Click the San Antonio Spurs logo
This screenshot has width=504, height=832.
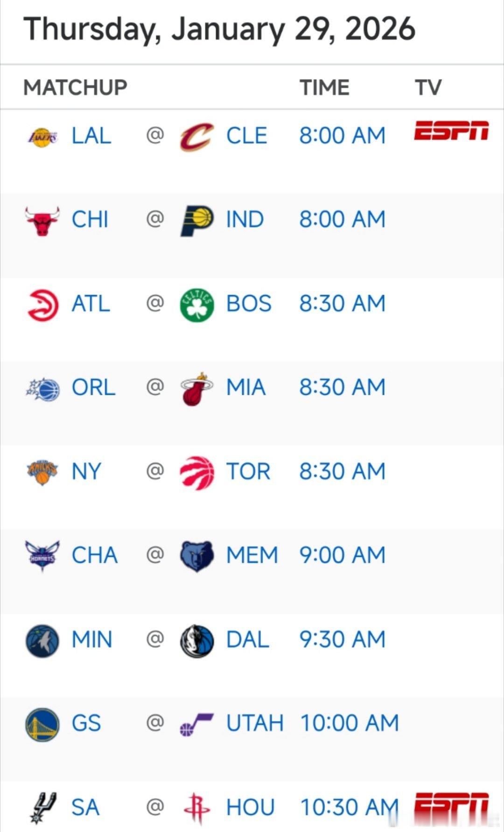pos(42,808)
